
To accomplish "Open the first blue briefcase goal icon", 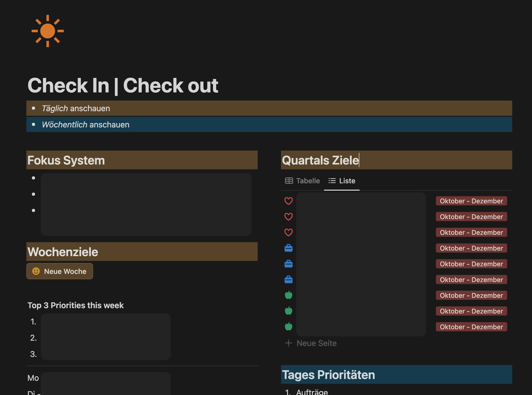I will (x=289, y=248).
